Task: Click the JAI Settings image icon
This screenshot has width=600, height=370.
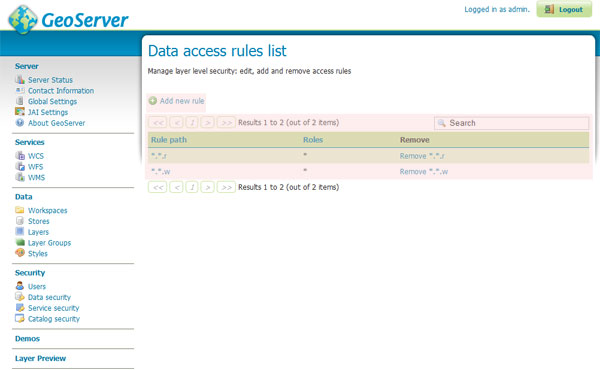Action: click(20, 112)
